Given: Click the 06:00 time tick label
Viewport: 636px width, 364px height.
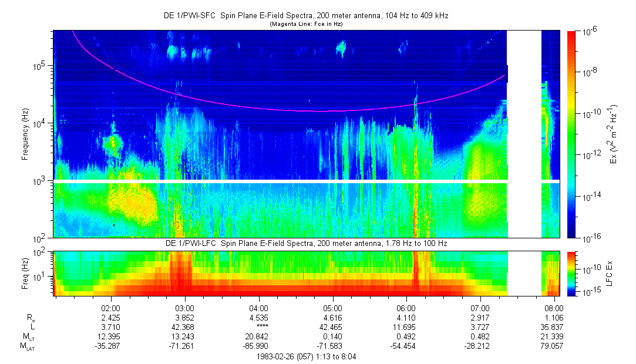Looking at the screenshot, I should [406, 308].
